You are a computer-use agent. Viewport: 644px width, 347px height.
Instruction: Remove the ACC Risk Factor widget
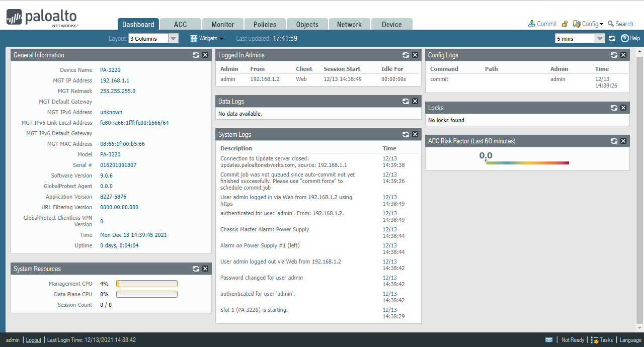click(x=623, y=141)
